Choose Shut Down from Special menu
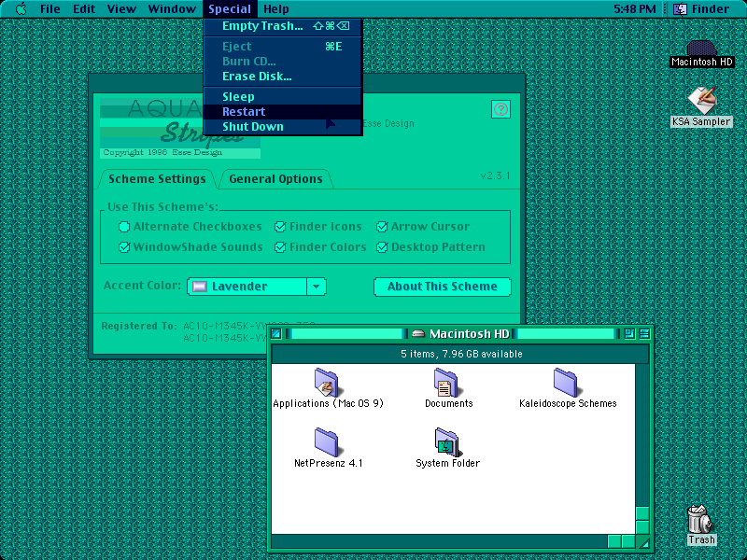Screen dimensions: 747x560 coord(283,127)
